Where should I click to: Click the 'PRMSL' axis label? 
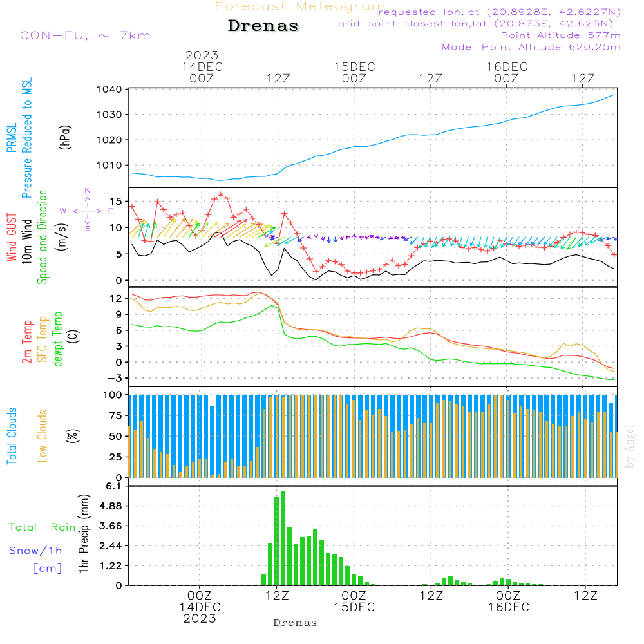[12, 138]
